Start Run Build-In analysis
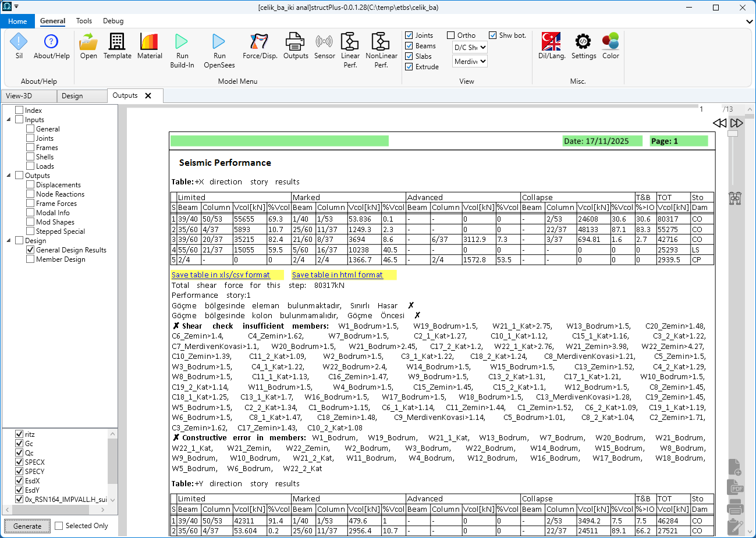Image resolution: width=756 pixels, height=538 pixels. [182, 42]
